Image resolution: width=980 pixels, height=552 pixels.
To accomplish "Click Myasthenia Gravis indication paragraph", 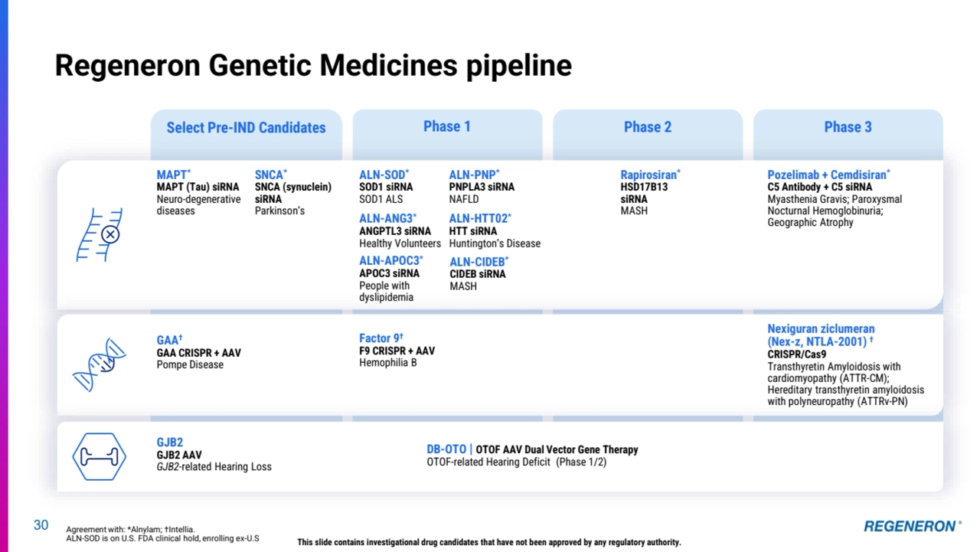I will [x=835, y=211].
